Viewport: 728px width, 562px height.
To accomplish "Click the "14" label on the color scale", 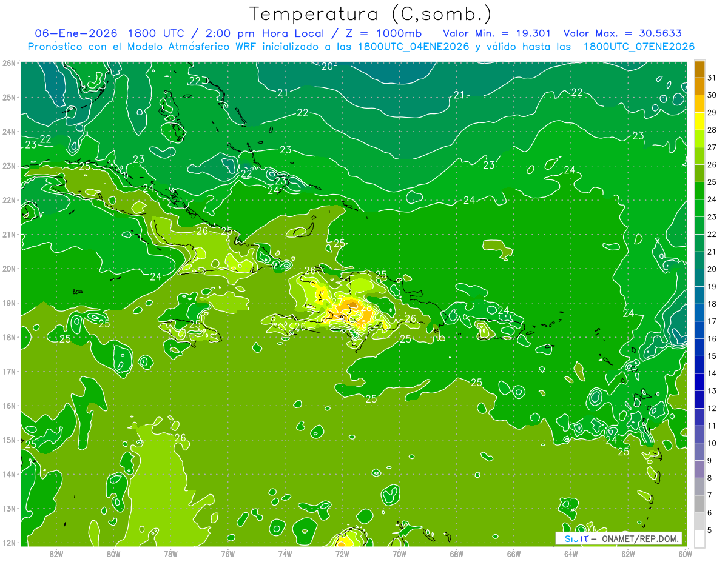I will [712, 373].
